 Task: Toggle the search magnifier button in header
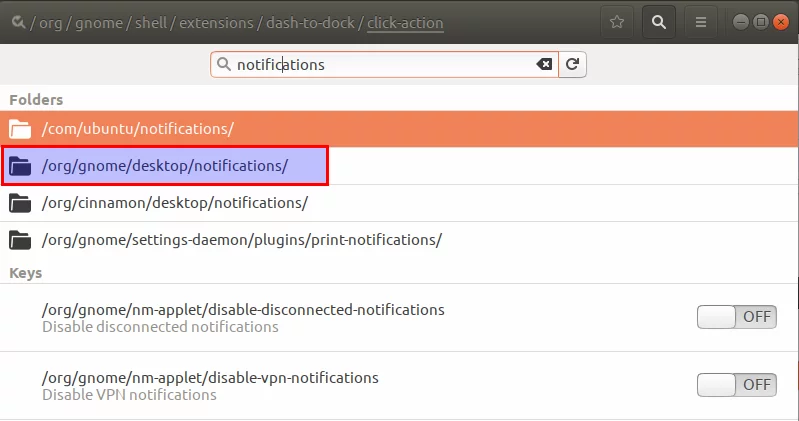pyautogui.click(x=659, y=22)
